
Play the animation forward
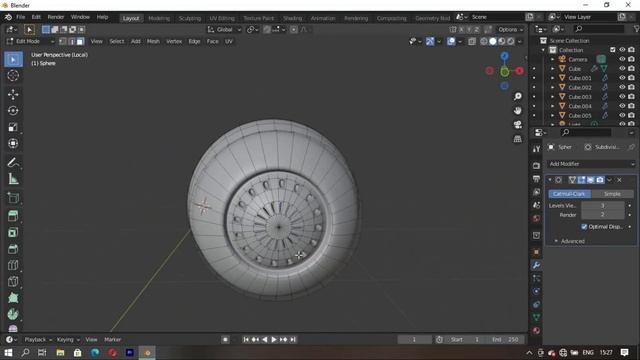(273, 340)
